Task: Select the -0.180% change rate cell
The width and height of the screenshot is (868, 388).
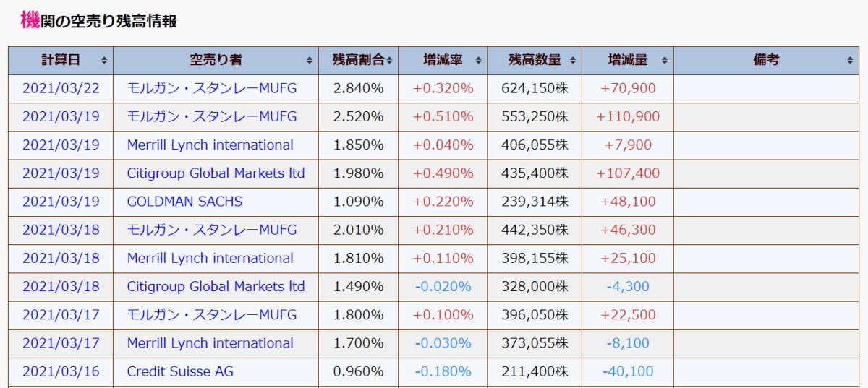Action: pyautogui.click(x=443, y=371)
